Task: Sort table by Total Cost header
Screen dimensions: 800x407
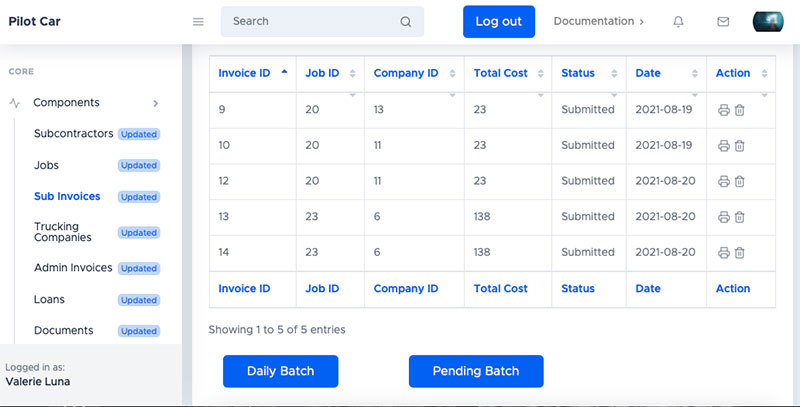Action: pos(500,73)
